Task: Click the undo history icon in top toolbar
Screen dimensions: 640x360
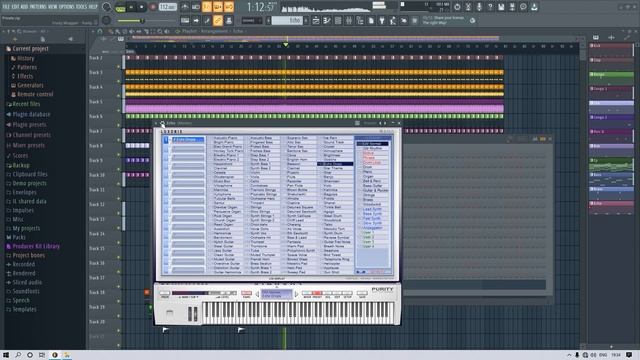Action: tap(457, 7)
